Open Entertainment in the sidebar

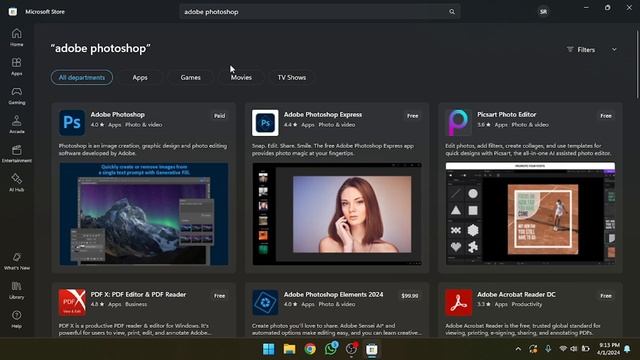pos(17,153)
